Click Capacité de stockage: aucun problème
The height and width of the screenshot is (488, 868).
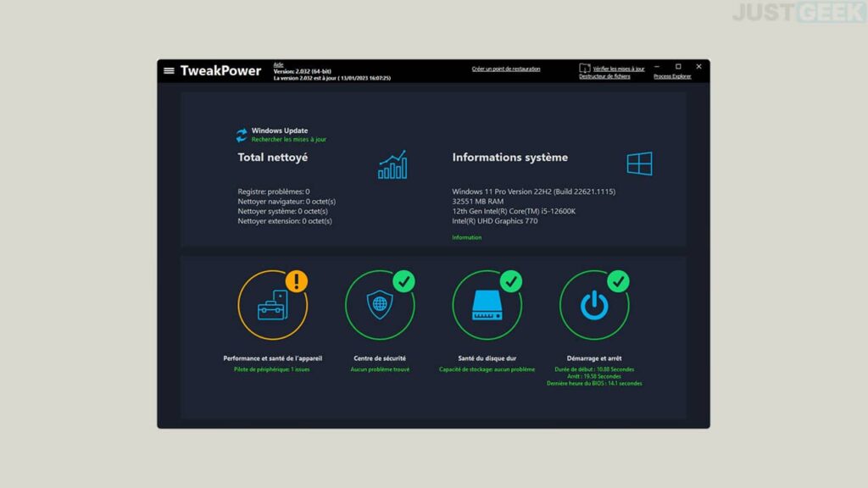(x=487, y=369)
